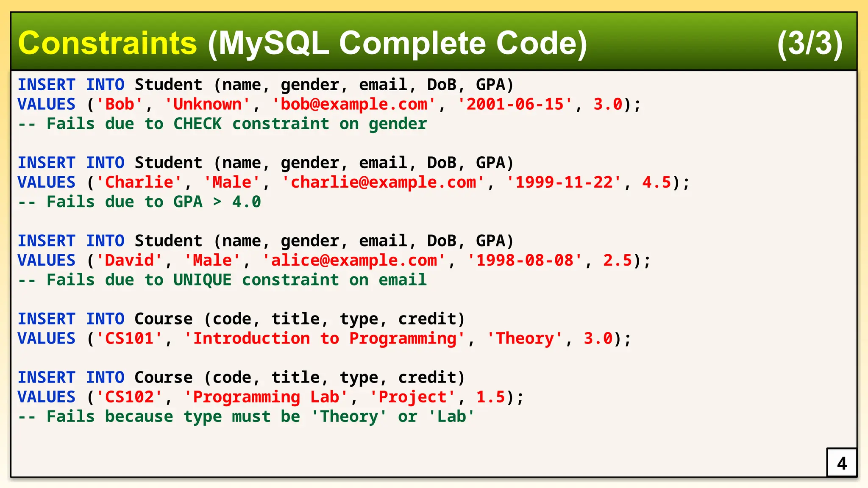
Task: Click the '1998-08-08' date value
Action: (525, 260)
